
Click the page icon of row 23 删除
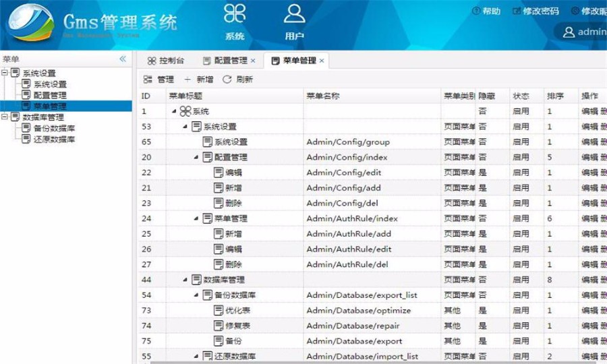219,203
